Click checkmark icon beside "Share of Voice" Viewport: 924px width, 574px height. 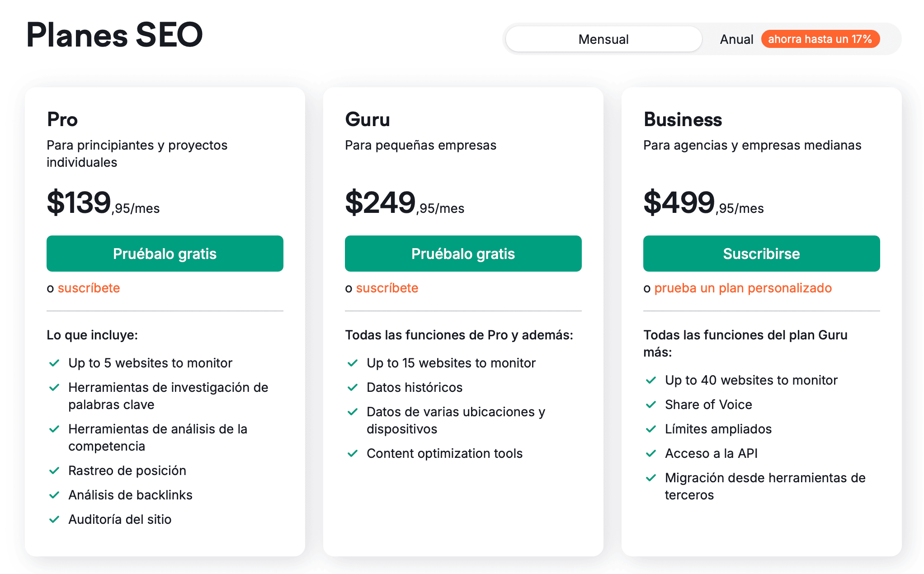pyautogui.click(x=651, y=405)
